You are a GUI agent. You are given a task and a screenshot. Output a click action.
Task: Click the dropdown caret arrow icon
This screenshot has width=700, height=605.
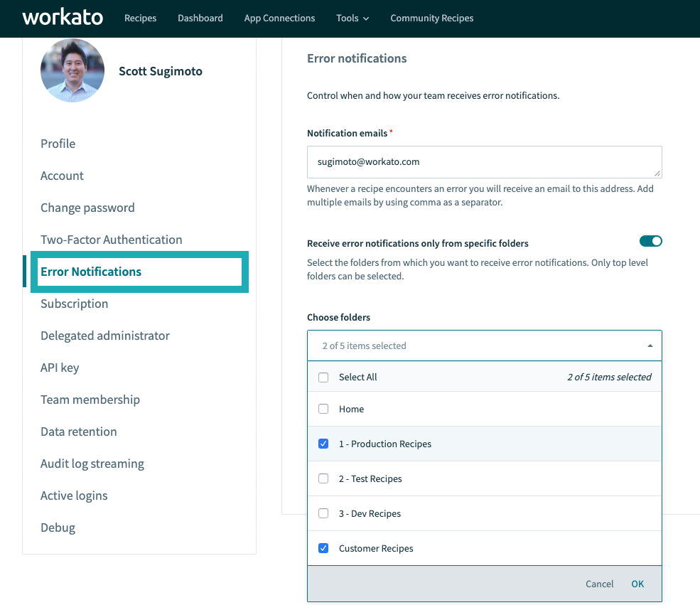click(650, 346)
